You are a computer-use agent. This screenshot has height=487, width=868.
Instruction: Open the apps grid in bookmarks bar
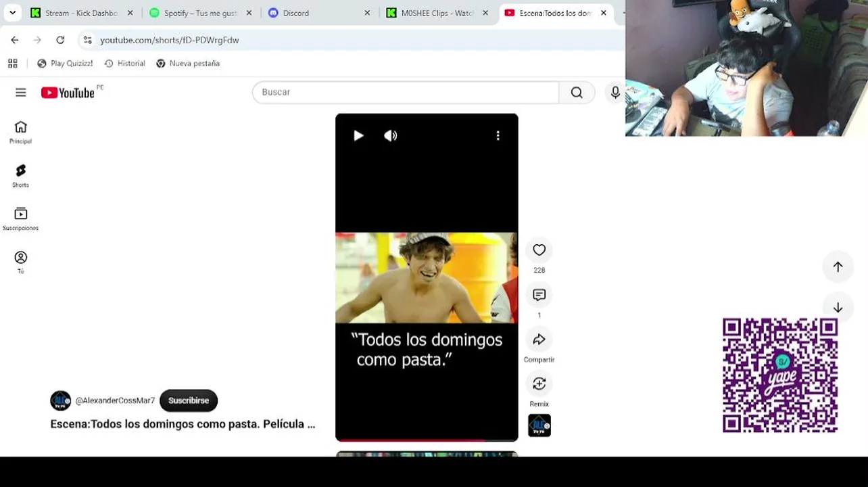(13, 64)
